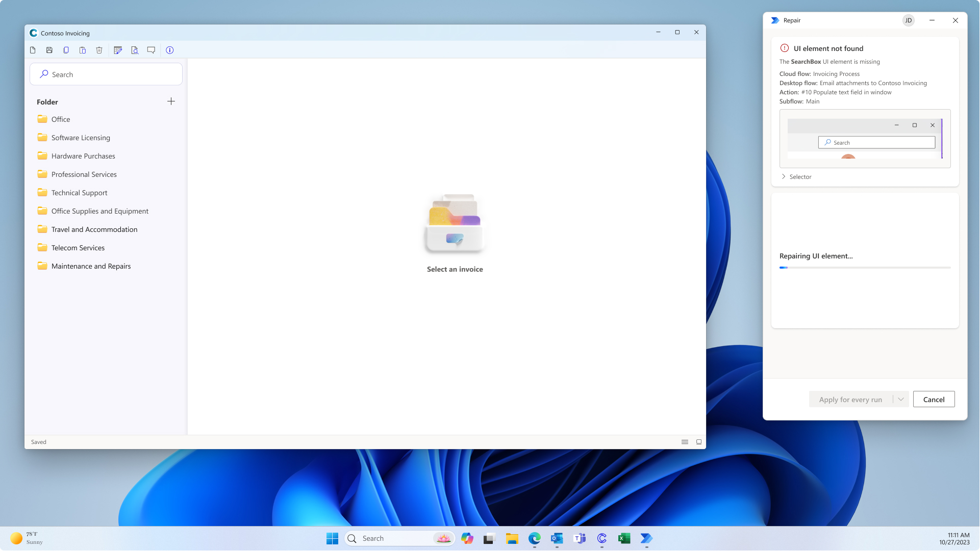Add a new folder with plus icon
The image size is (980, 551).
pos(171,101)
